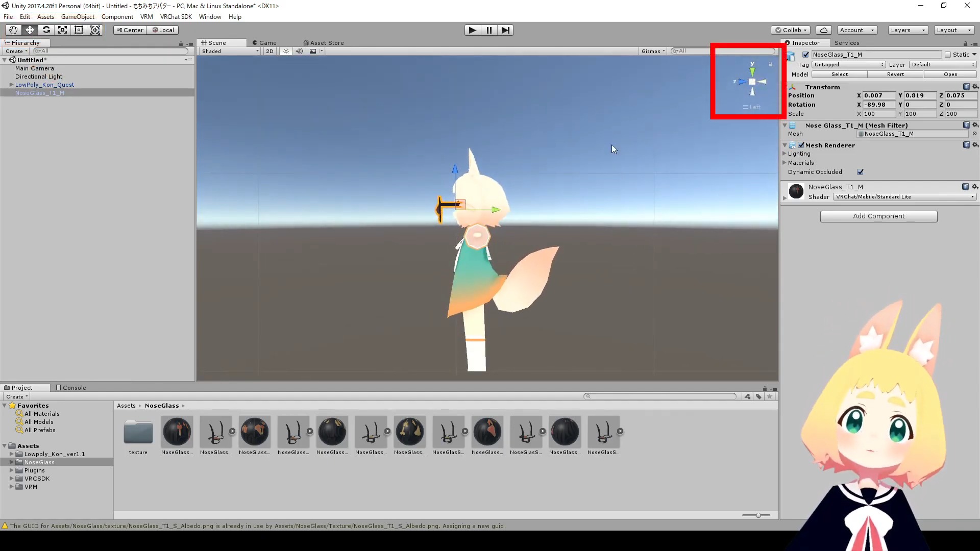
Task: Open the VRM menu
Action: (x=146, y=17)
